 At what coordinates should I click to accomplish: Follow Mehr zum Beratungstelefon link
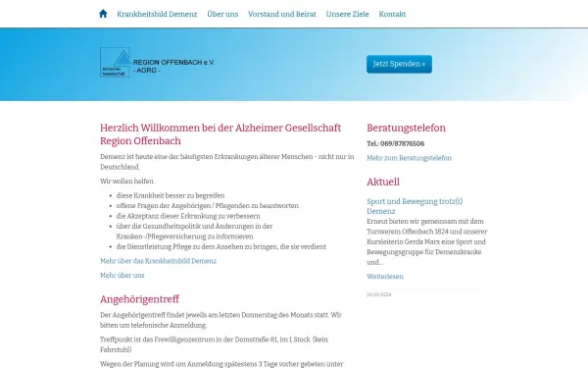tap(409, 158)
